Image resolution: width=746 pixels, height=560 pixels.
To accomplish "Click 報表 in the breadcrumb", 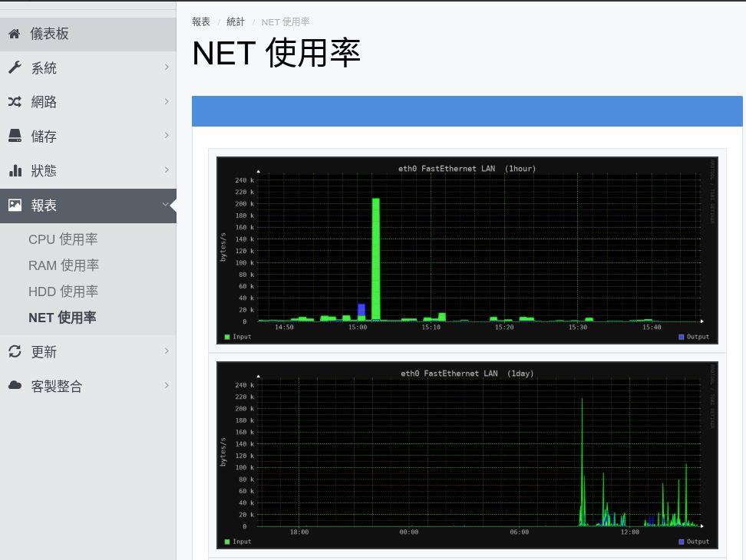I will pos(201,22).
